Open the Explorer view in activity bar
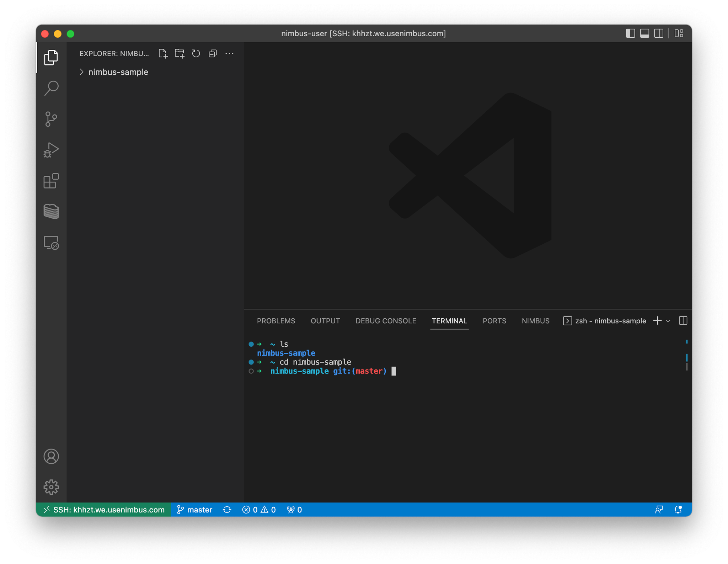Image resolution: width=728 pixels, height=564 pixels. [x=51, y=58]
